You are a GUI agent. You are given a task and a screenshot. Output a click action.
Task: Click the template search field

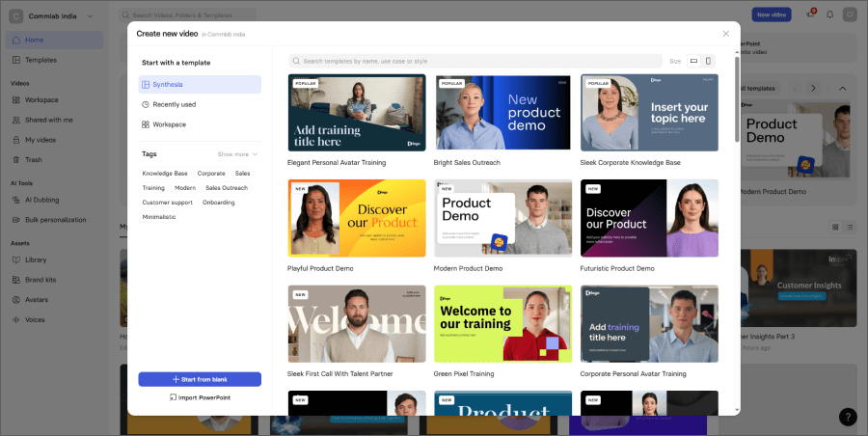(475, 61)
